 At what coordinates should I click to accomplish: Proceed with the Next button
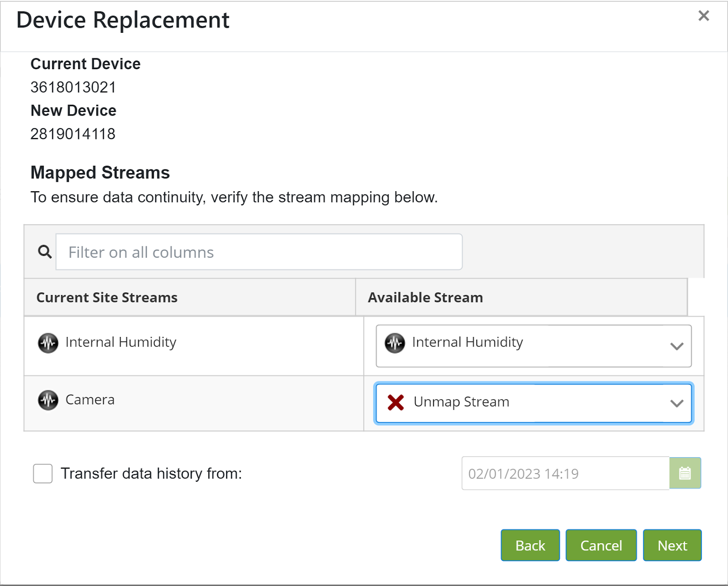click(x=672, y=545)
